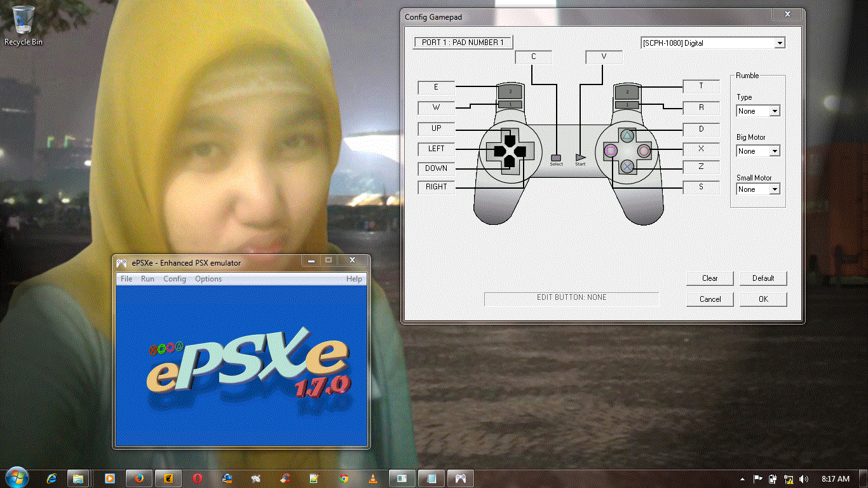Click the Start arrow on the gamepad image
The height and width of the screenshot is (488, 868).
tap(580, 157)
